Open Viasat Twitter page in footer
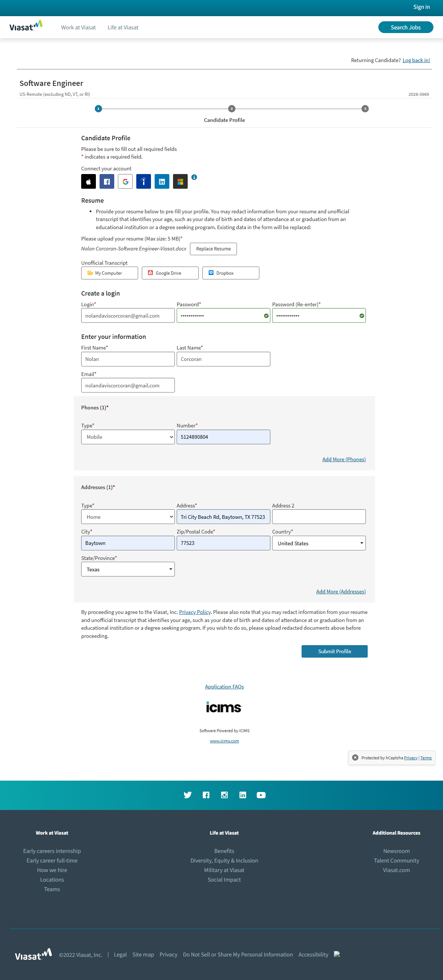The height and width of the screenshot is (980, 443). point(188,795)
